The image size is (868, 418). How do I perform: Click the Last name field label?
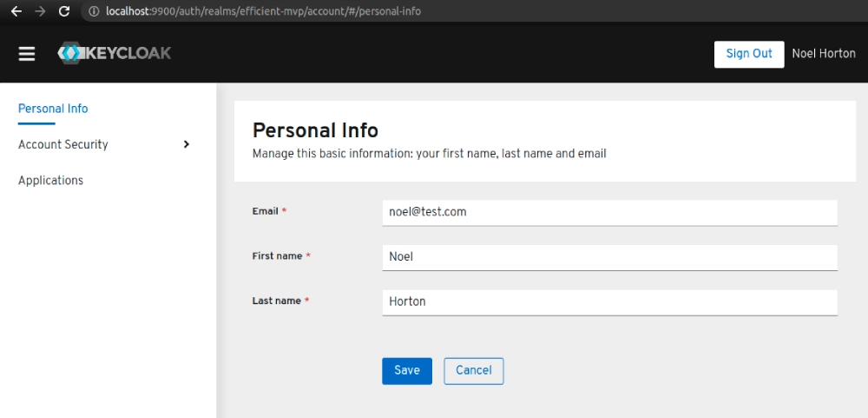[277, 301]
